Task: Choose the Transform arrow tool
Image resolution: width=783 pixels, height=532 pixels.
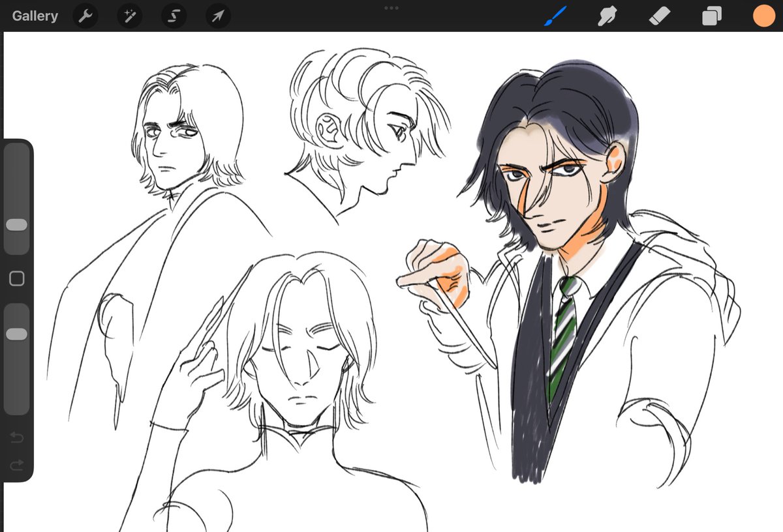Action: pyautogui.click(x=217, y=16)
